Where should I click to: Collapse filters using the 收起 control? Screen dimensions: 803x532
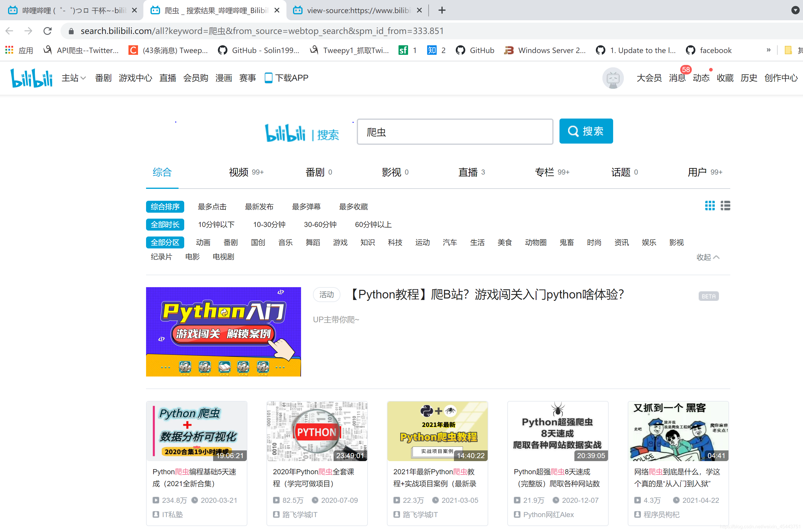[x=708, y=257]
